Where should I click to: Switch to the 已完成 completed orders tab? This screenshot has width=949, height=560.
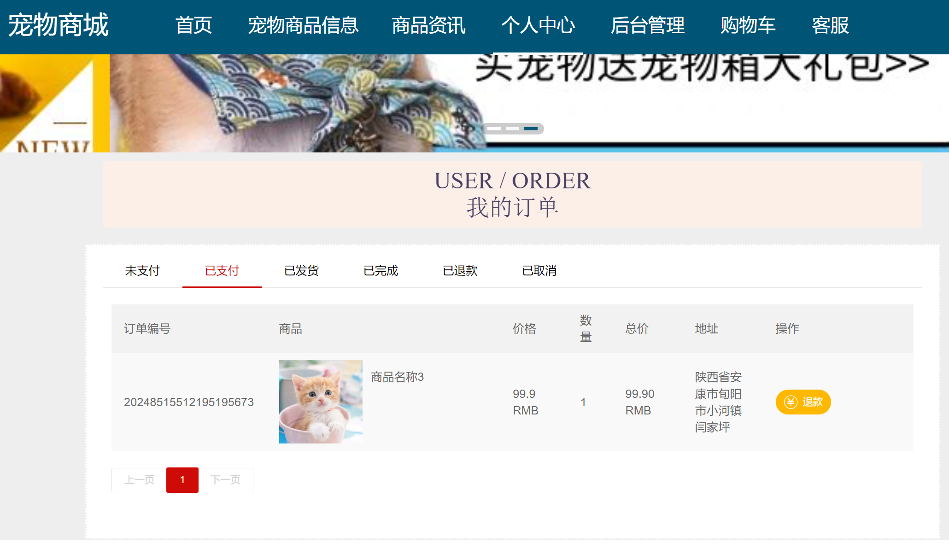(x=381, y=271)
